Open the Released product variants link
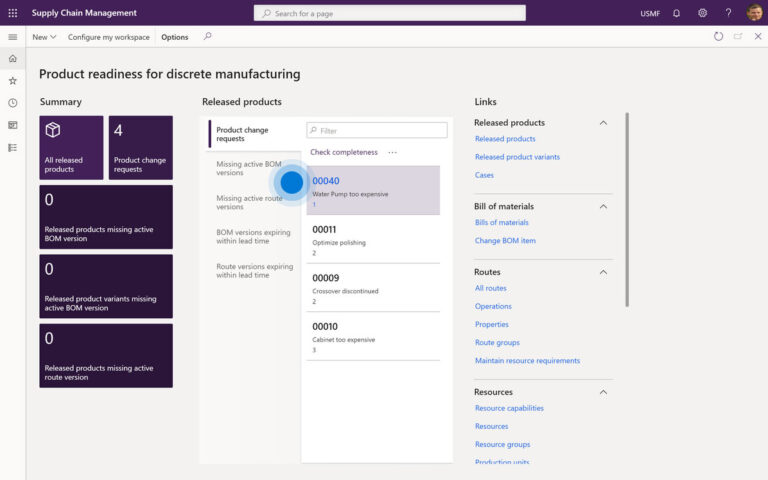This screenshot has height=480, width=768. click(517, 157)
